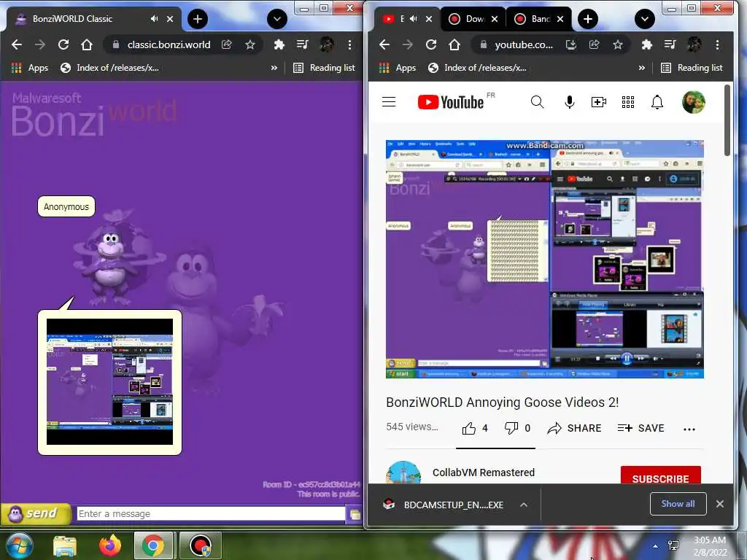Open YouTube search
747x560 pixels.
pos(538,102)
